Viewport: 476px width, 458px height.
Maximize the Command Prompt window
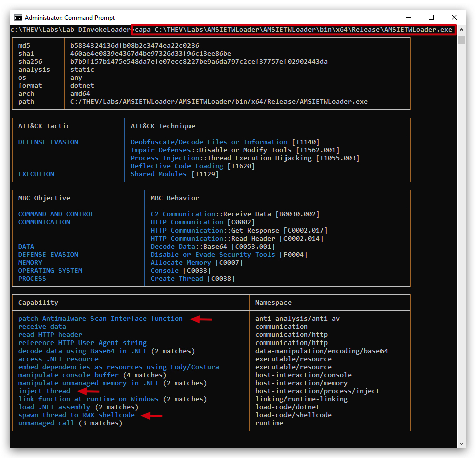click(x=431, y=17)
